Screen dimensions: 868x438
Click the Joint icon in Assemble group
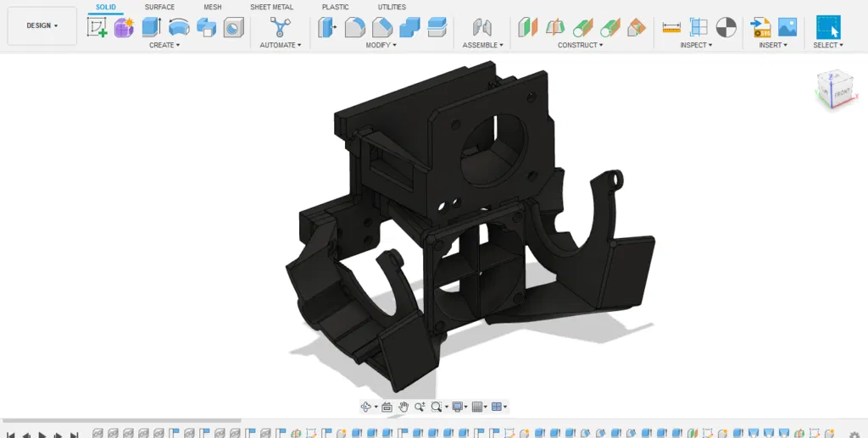482,27
